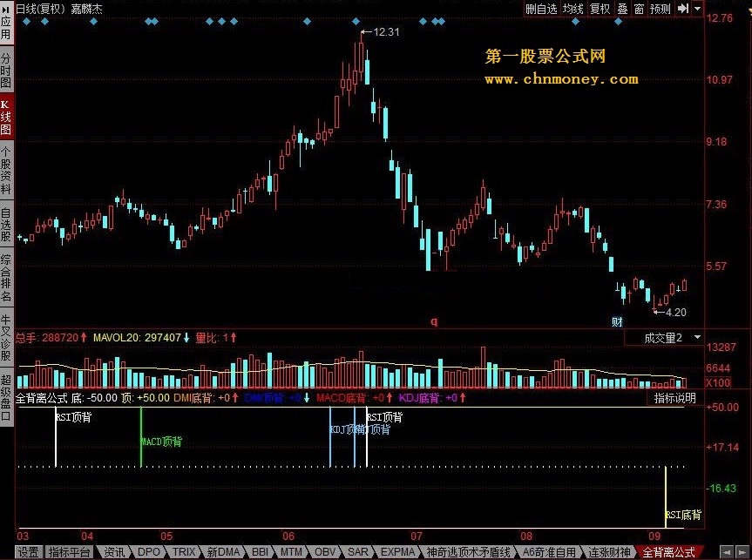Click the jump-to-end arrow icon
752x560 pixels.
(683, 9)
